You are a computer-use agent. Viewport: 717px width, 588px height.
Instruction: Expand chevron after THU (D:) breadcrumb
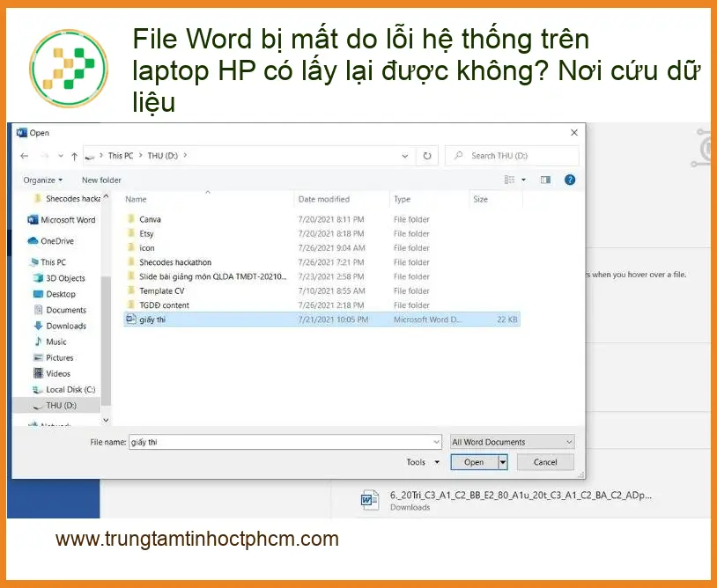185,156
